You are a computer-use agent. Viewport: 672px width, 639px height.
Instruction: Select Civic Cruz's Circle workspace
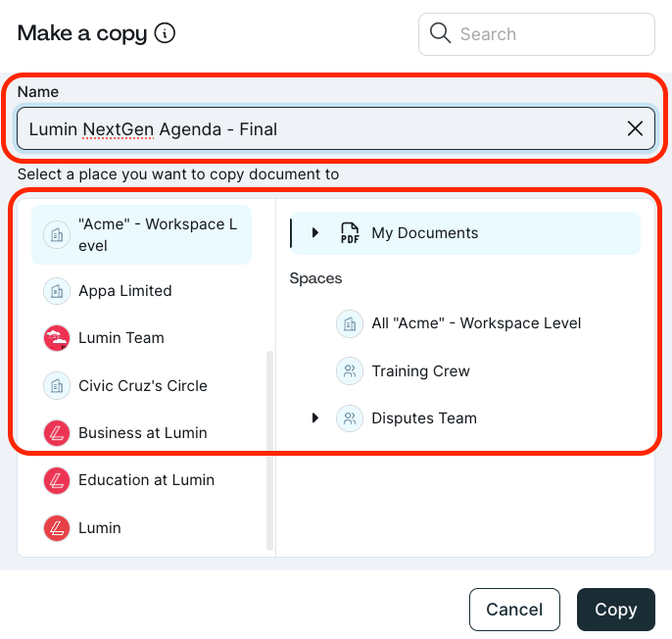141,385
